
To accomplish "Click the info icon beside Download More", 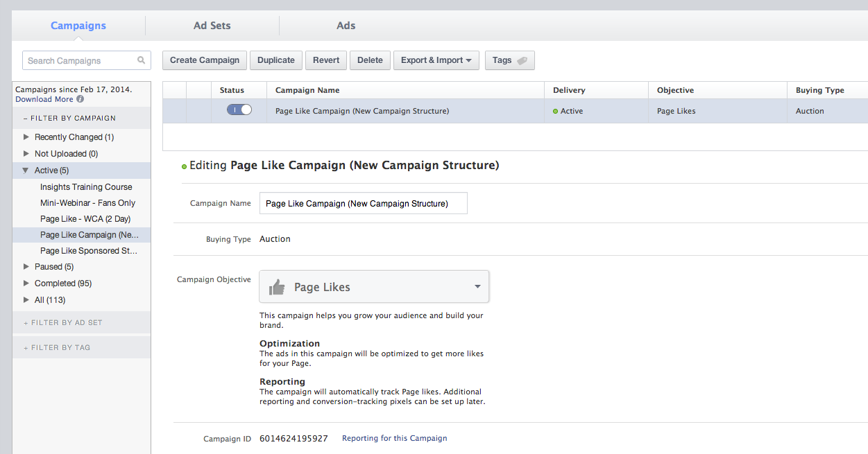I will (x=80, y=99).
